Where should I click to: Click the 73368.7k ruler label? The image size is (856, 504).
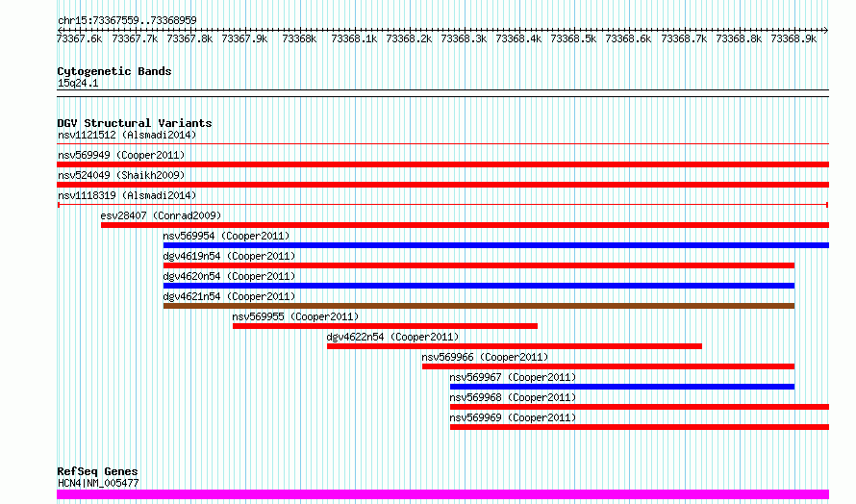click(684, 38)
